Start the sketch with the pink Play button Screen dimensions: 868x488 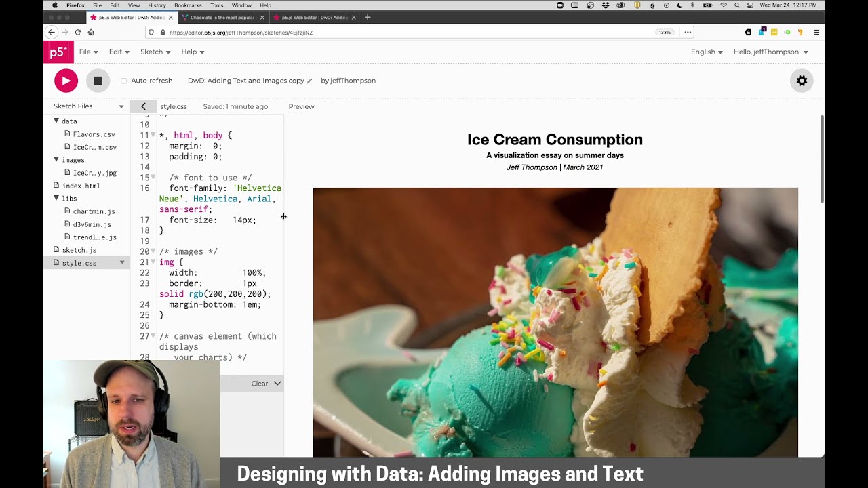[x=66, y=81]
